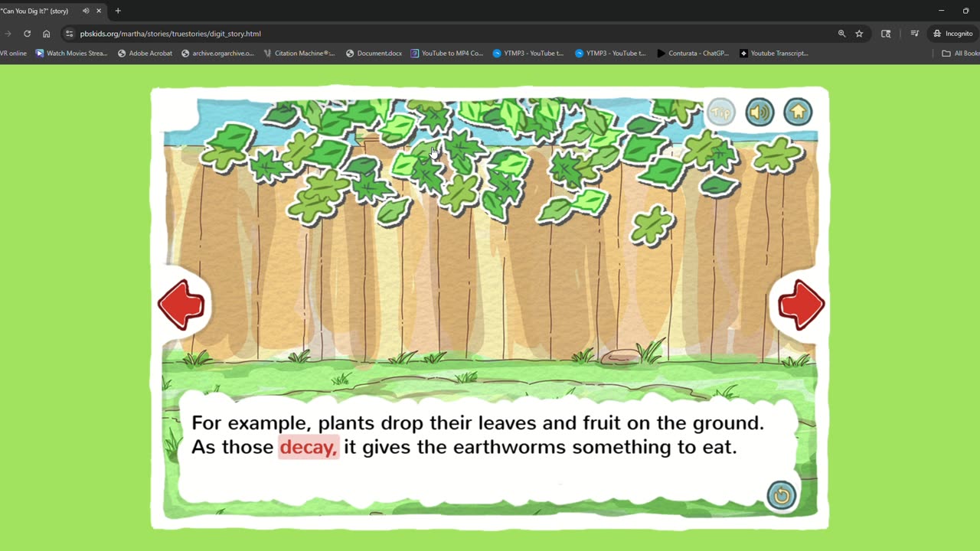Toggle the story sound speaker button
980x551 pixels.
tap(759, 112)
